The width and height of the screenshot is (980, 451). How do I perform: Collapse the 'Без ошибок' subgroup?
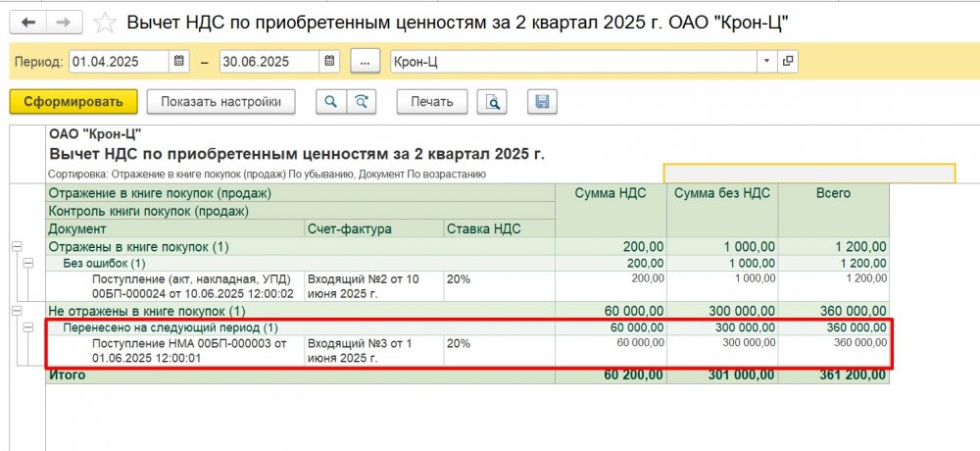coord(28,264)
